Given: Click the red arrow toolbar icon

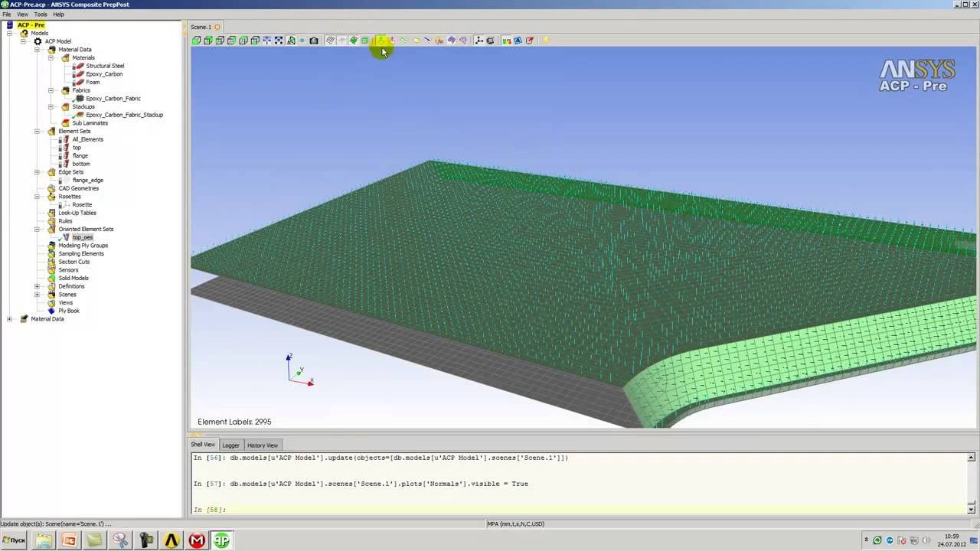Looking at the screenshot, I should (x=530, y=41).
